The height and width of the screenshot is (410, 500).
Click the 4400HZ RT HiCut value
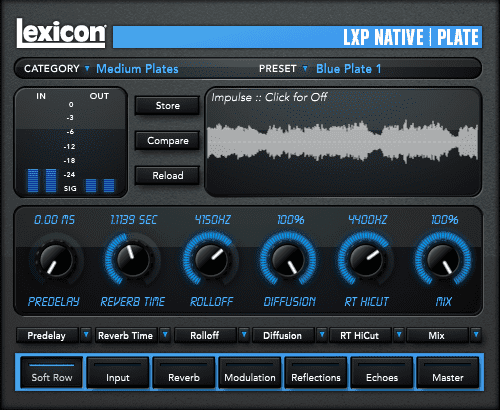point(368,220)
